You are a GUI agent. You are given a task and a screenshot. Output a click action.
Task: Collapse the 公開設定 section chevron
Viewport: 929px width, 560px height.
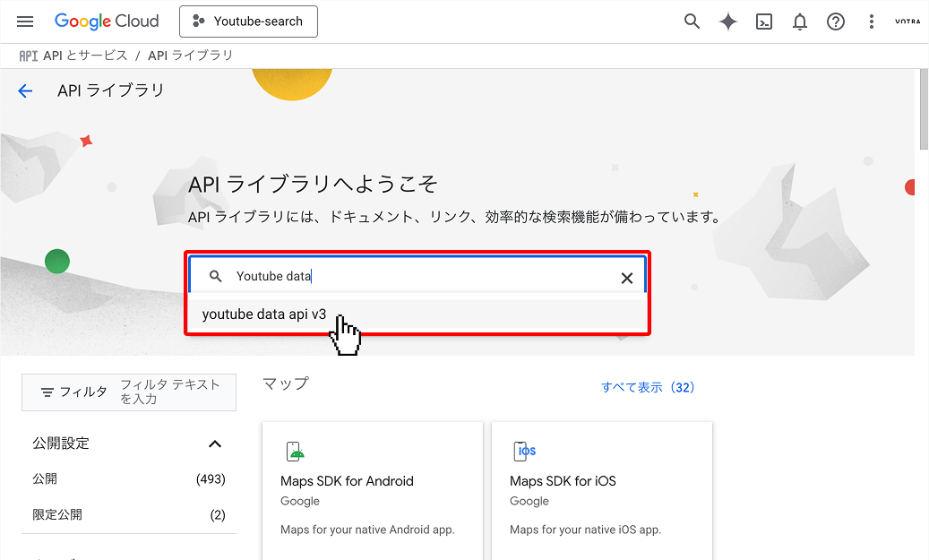(214, 444)
